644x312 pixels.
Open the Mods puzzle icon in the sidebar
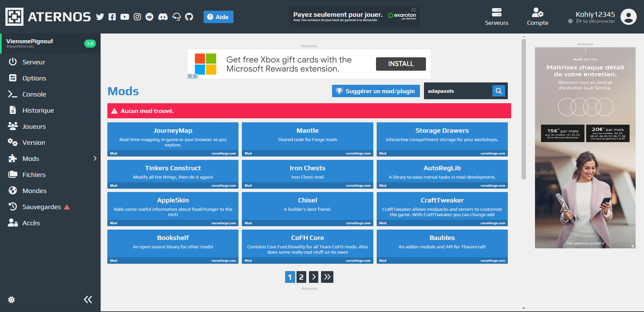click(x=13, y=159)
